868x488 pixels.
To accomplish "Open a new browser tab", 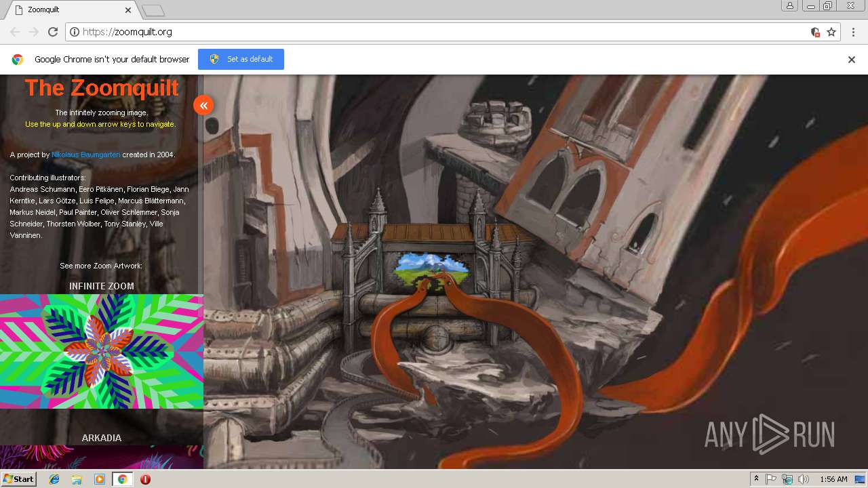I will point(153,10).
